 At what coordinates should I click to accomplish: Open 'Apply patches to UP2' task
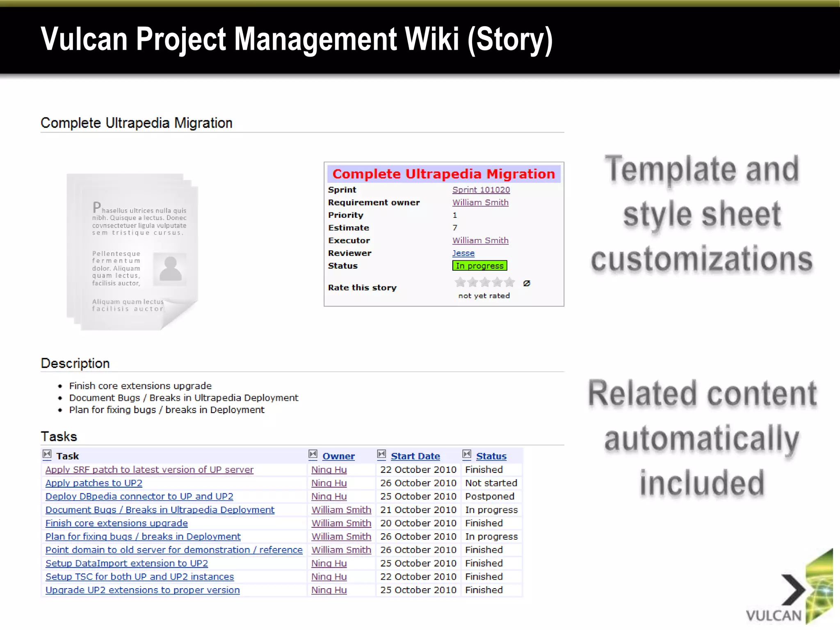[94, 483]
